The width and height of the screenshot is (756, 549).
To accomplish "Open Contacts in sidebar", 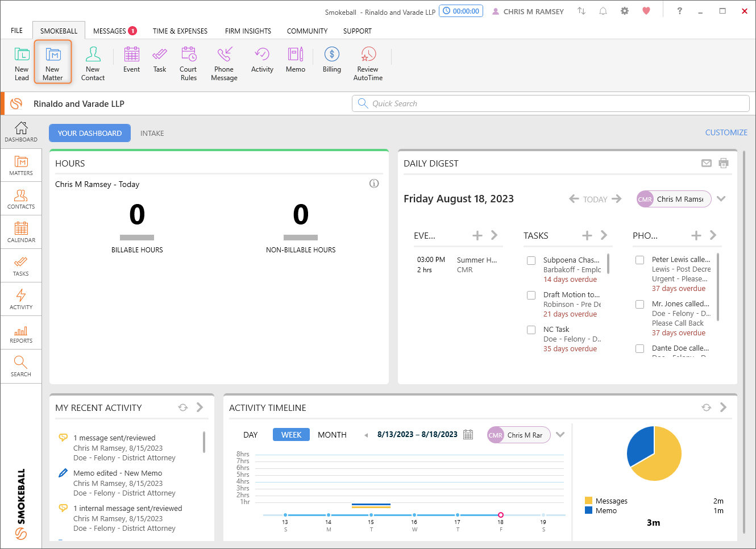I will click(21, 199).
